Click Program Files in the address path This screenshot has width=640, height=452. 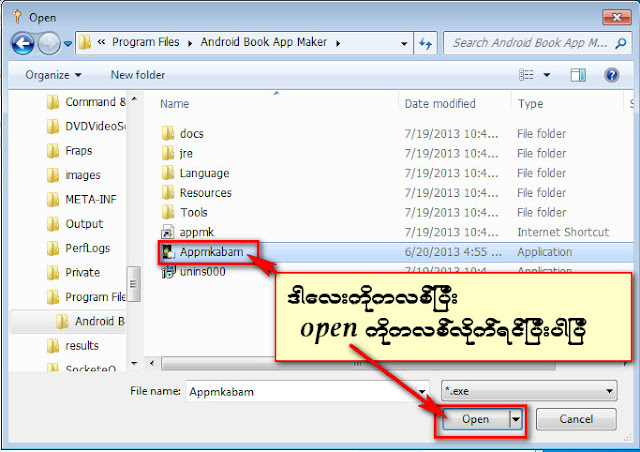tap(145, 42)
